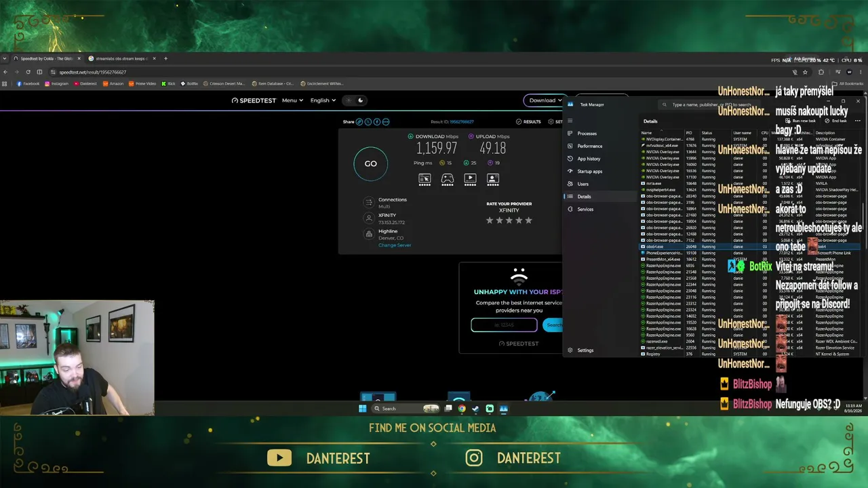This screenshot has width=868, height=488.
Task: Open the browser tab search dropdown arrow
Action: (x=5, y=59)
